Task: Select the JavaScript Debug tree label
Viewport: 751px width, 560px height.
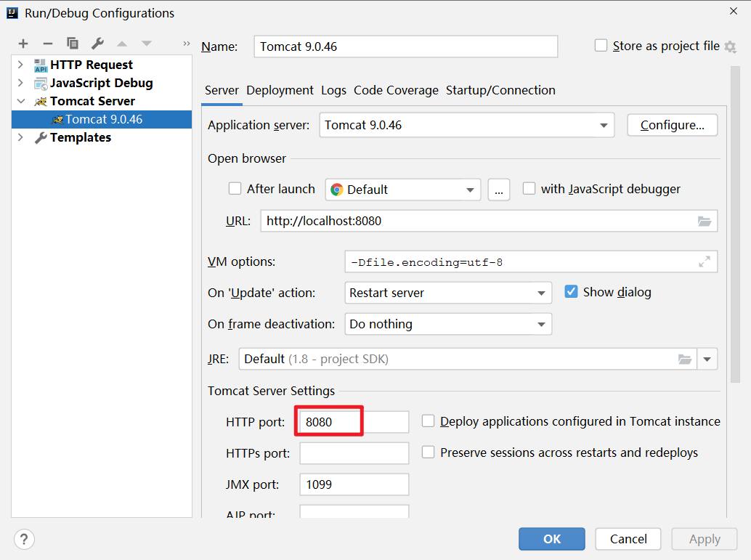Action: point(102,83)
